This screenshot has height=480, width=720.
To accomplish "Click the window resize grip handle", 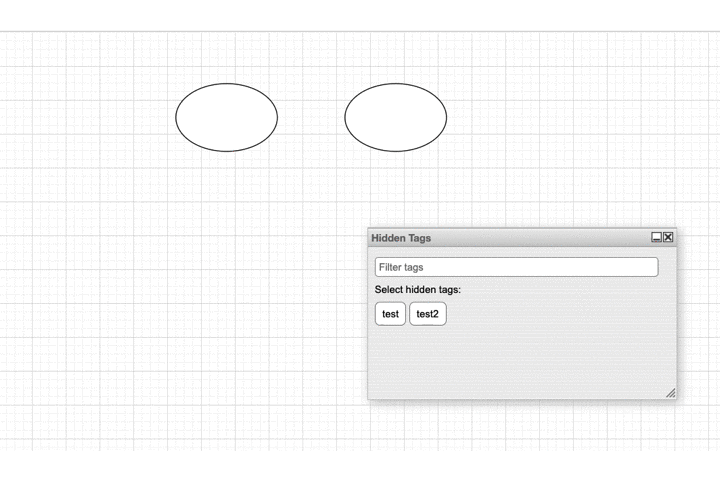I will pos(670,393).
